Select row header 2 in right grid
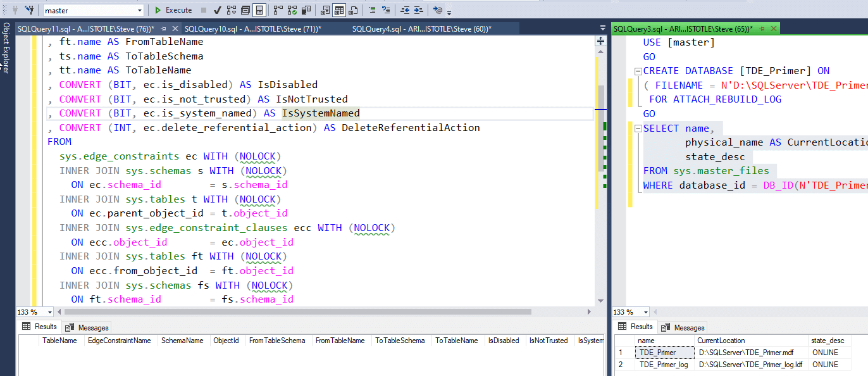868x376 pixels. (625, 365)
